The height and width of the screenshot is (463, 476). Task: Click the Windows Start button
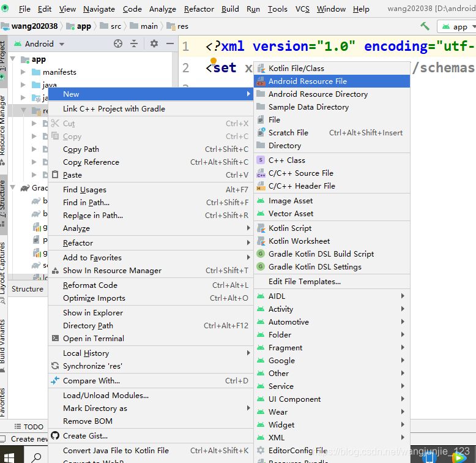9,457
